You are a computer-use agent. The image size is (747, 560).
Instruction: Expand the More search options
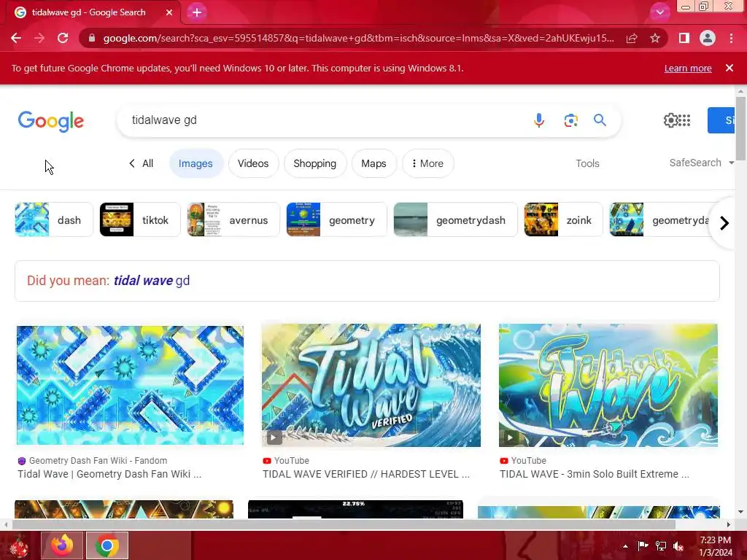coord(427,163)
